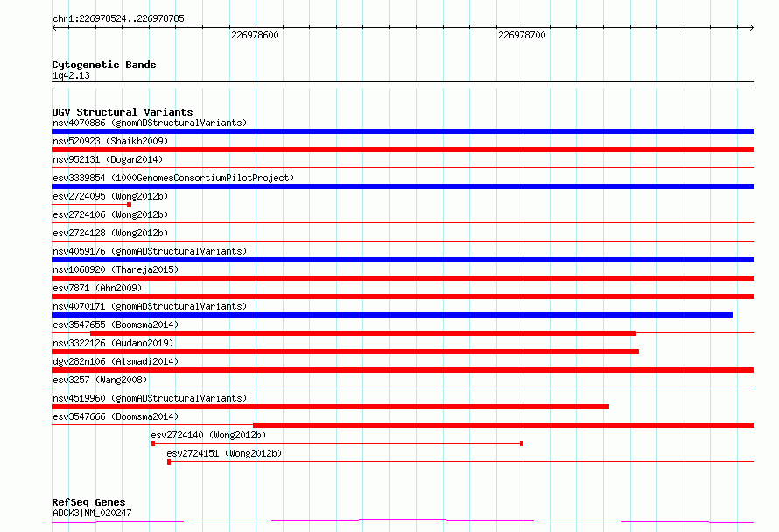
Task: Click the thick red bar of esv3547666
Action: point(504,425)
